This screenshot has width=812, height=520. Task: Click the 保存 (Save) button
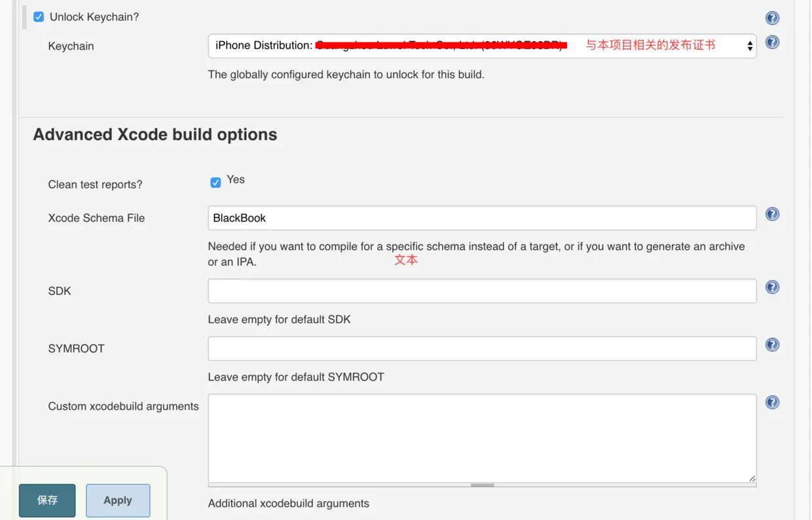[47, 500]
